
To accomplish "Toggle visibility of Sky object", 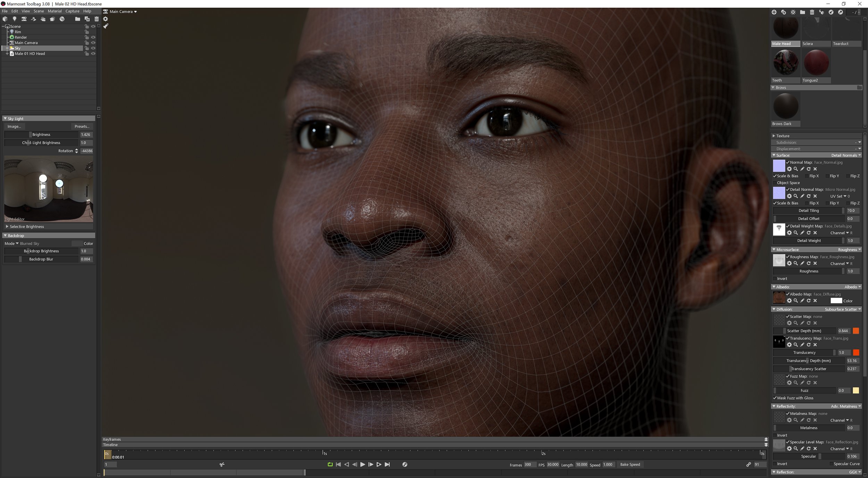I will 93,48.
